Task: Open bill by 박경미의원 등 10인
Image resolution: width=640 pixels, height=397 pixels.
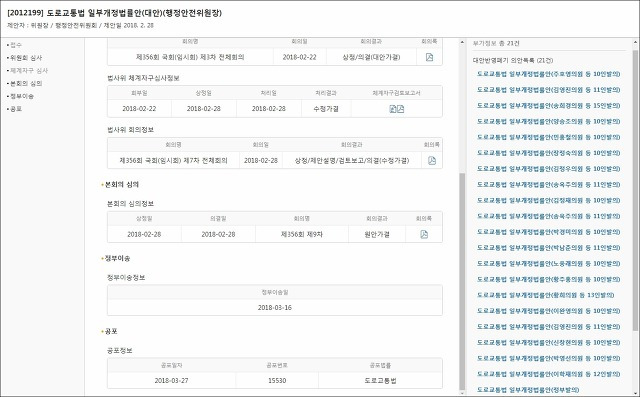Action: pos(548,232)
